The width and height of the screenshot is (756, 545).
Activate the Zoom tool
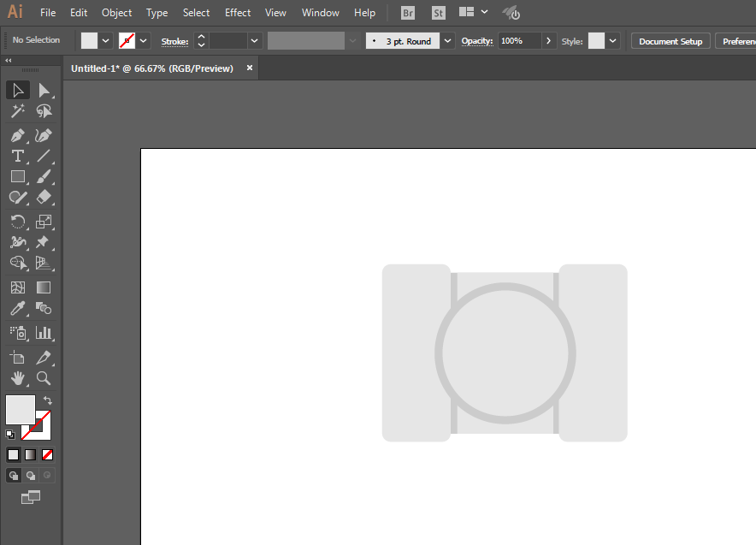[44, 378]
